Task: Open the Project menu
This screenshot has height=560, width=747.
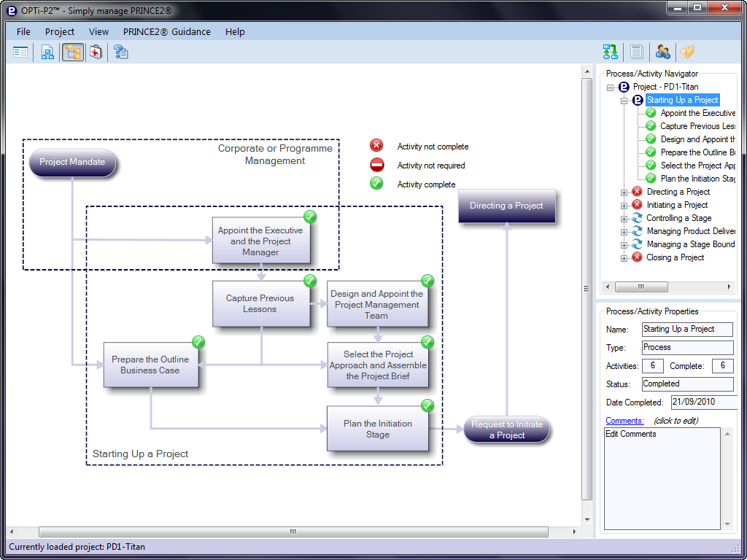Action: (x=60, y=32)
